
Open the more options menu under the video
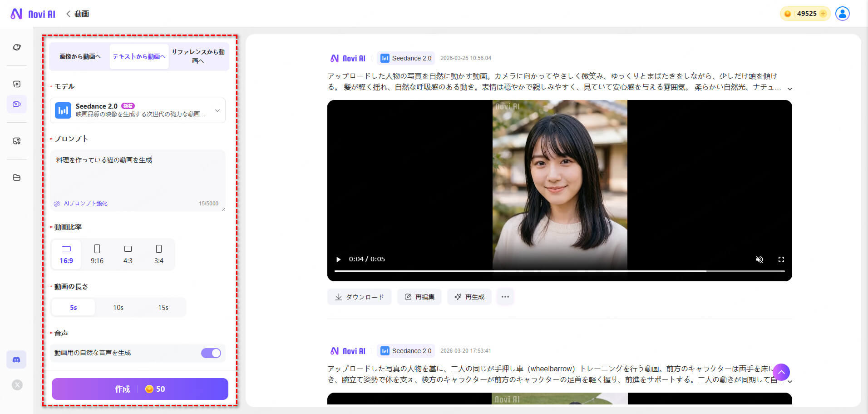505,297
